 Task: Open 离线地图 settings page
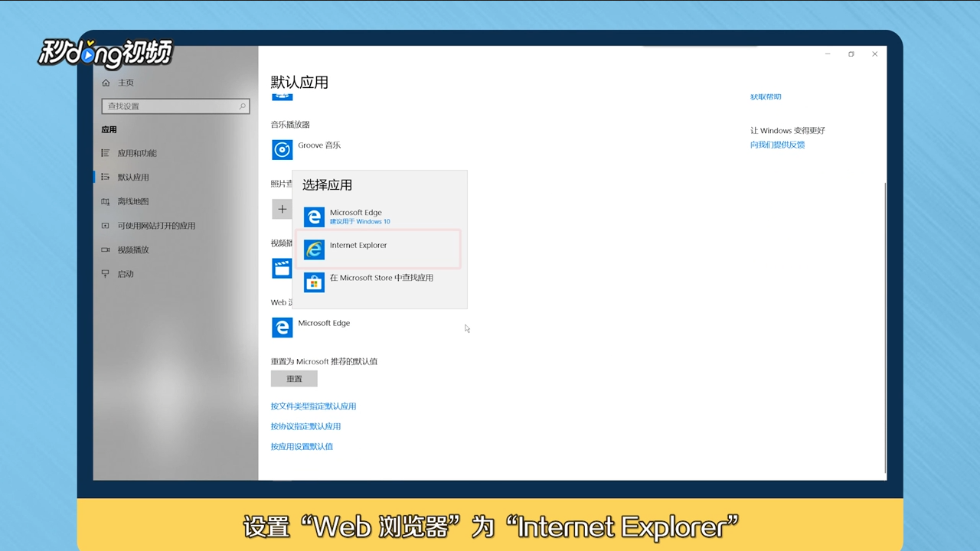(x=133, y=201)
